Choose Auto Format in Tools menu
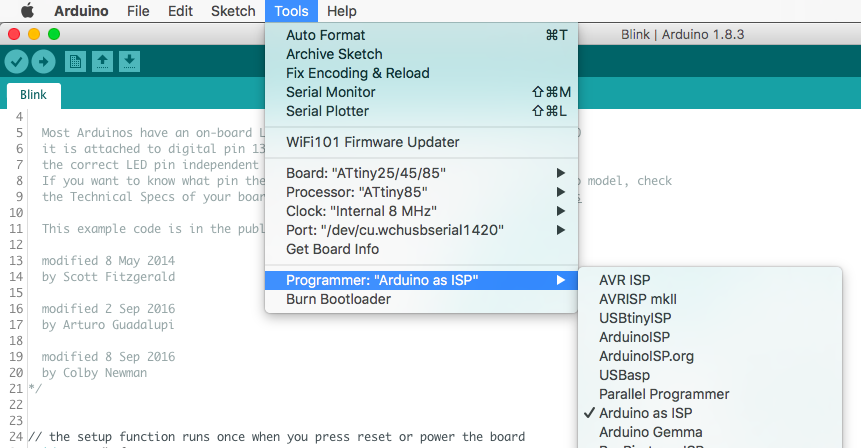861x448 pixels. [421, 35]
